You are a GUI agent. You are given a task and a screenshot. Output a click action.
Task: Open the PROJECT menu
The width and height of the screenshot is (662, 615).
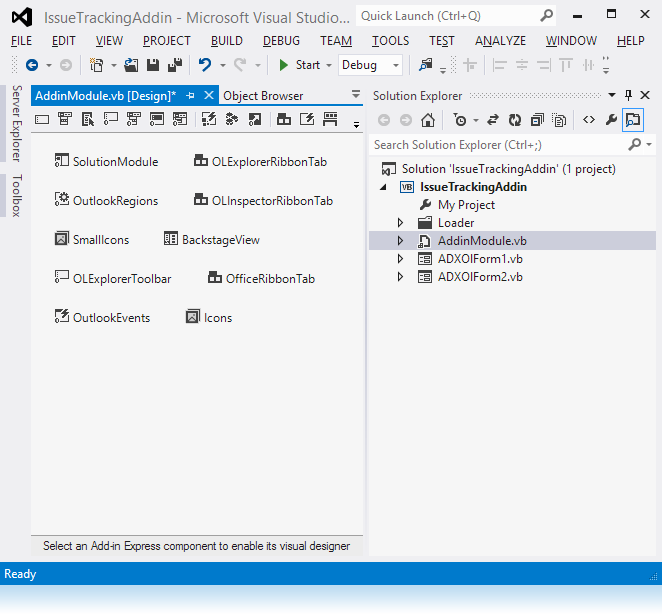[167, 41]
